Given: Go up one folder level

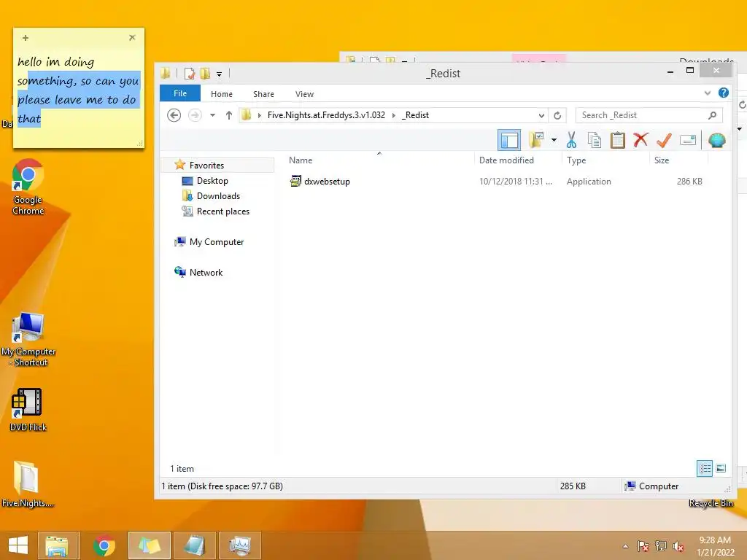Looking at the screenshot, I should pos(228,115).
